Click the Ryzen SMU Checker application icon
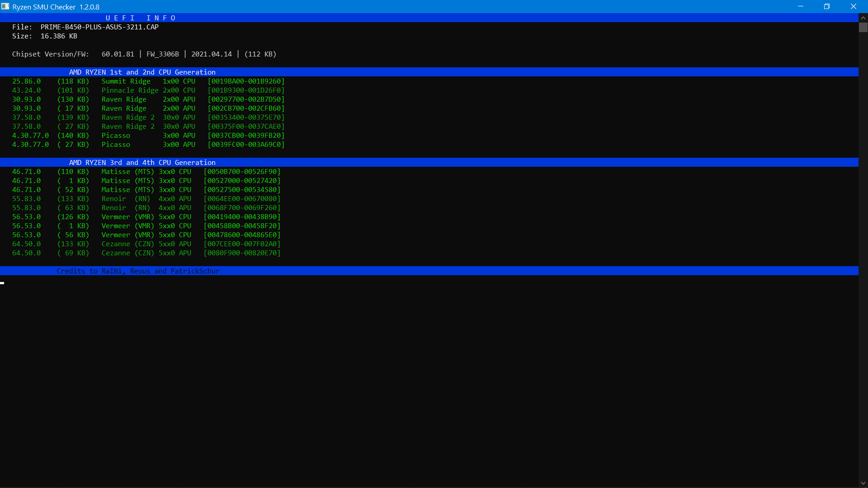 pyautogui.click(x=6, y=6)
